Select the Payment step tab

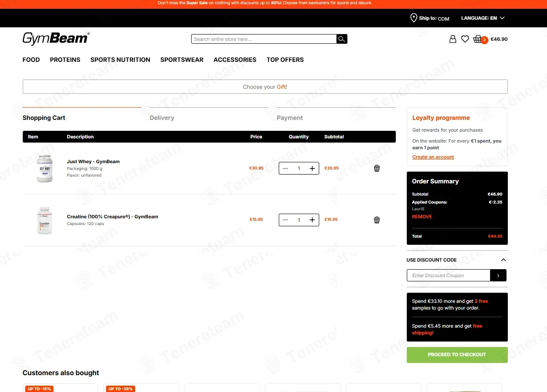pyautogui.click(x=290, y=118)
